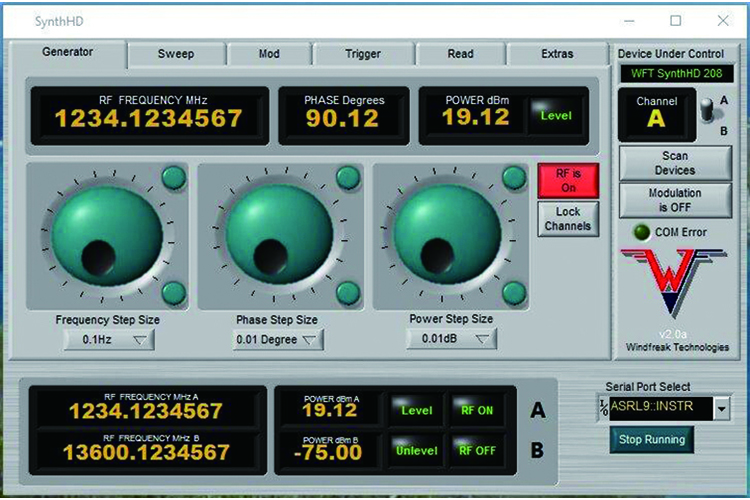The height and width of the screenshot is (500, 750).
Task: Click the large power tuning knob
Action: [x=448, y=235]
